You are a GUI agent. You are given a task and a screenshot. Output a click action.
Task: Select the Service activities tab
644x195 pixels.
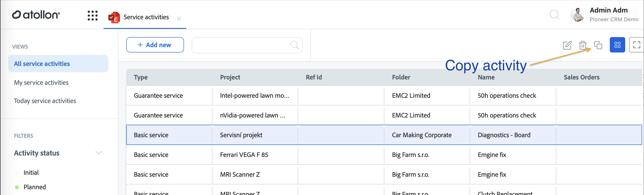pyautogui.click(x=139, y=17)
